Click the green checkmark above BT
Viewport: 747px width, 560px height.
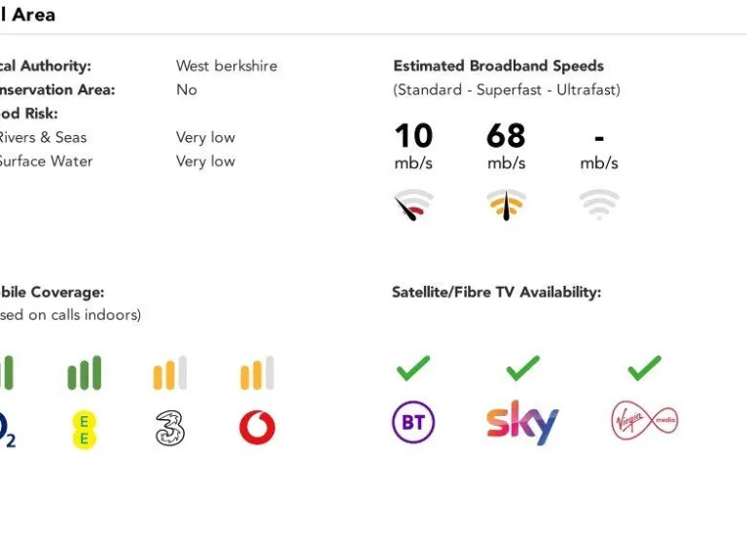click(x=413, y=368)
